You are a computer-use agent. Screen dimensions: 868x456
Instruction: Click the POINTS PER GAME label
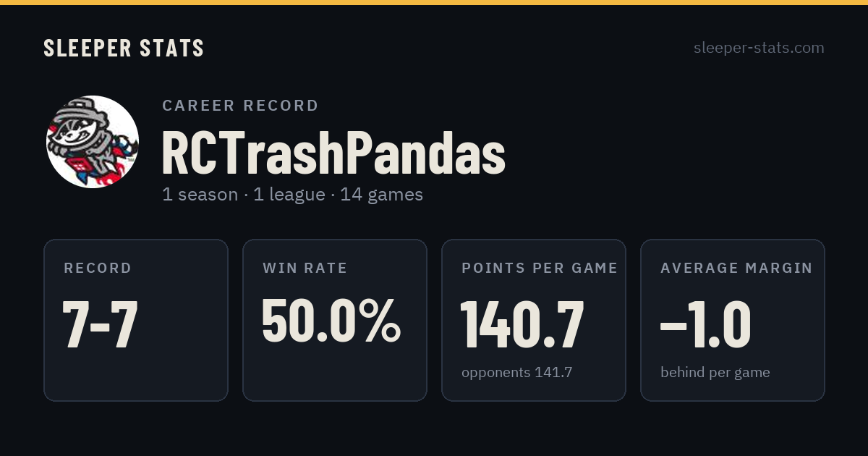pyautogui.click(x=540, y=269)
